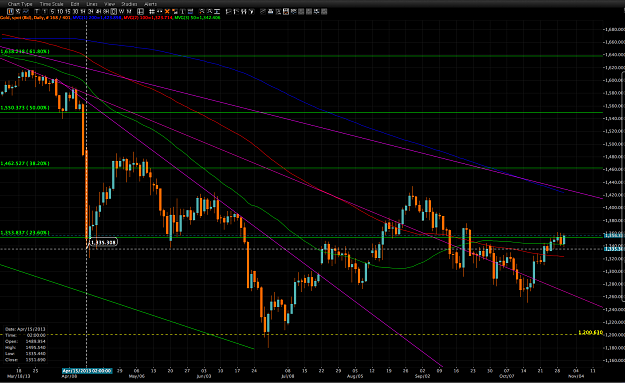
Task: Select the line chart type icon
Action: pos(26,12)
